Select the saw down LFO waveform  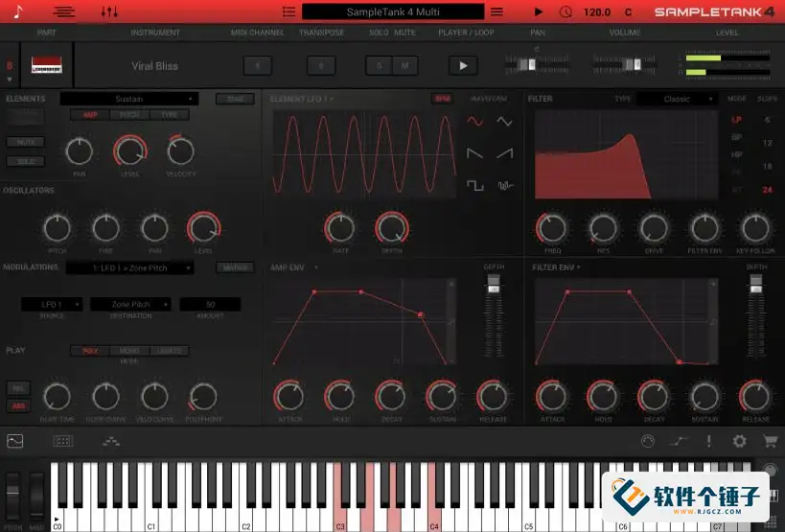click(x=475, y=153)
